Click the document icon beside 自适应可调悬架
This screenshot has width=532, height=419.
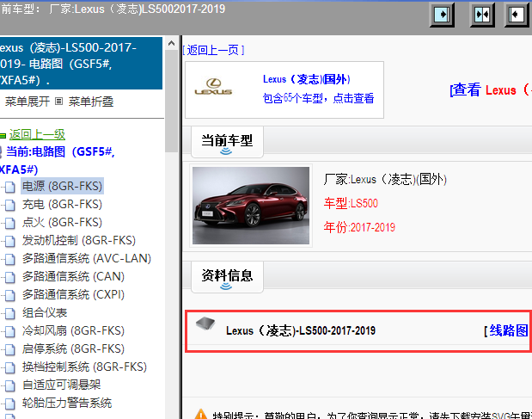click(10, 385)
